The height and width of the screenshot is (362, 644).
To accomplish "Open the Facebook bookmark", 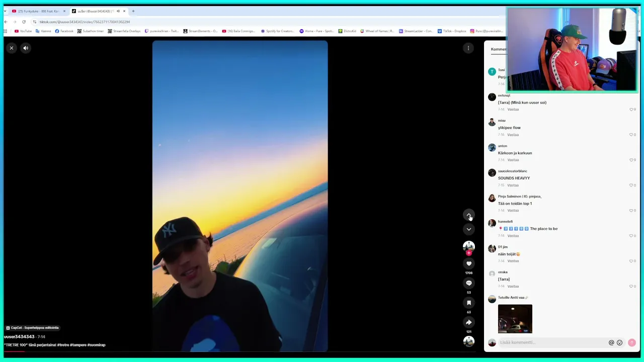I will click(64, 31).
